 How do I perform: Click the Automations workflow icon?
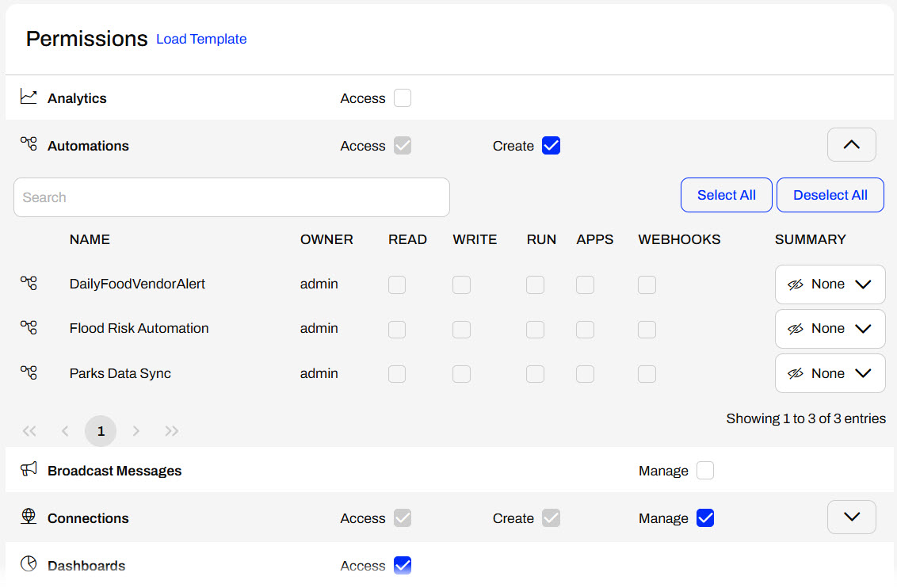[x=29, y=144]
